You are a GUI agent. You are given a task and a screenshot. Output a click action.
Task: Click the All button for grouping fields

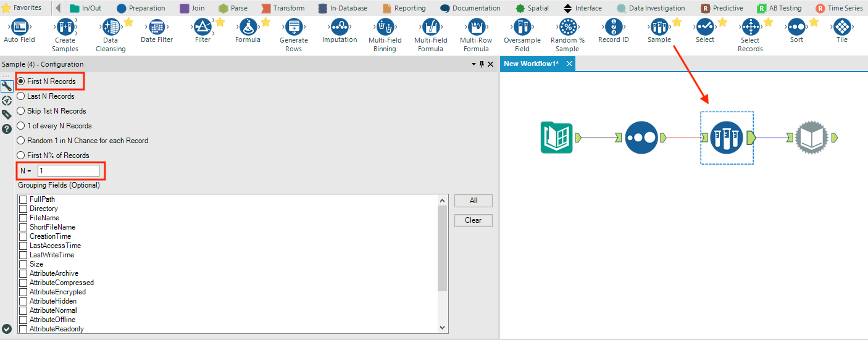point(474,201)
